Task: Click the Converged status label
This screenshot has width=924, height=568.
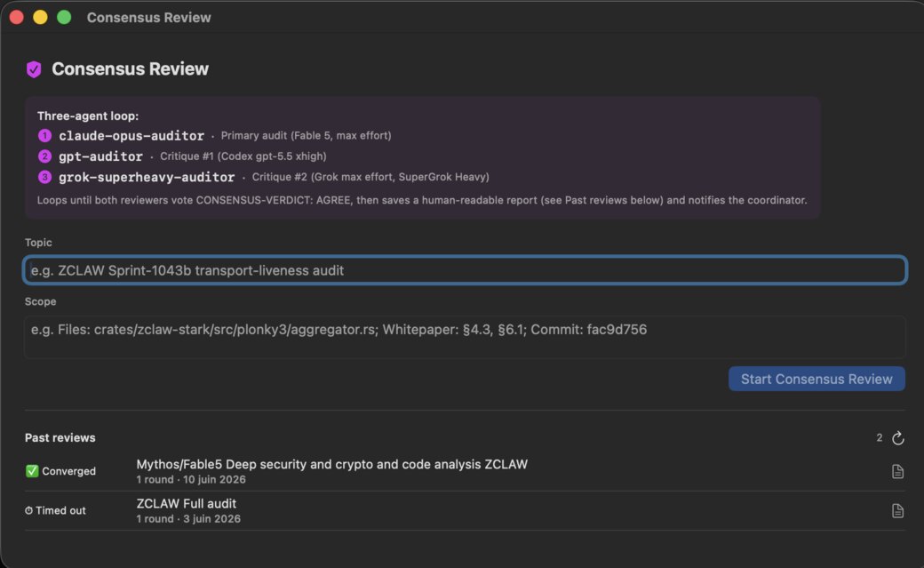Action: [x=68, y=471]
